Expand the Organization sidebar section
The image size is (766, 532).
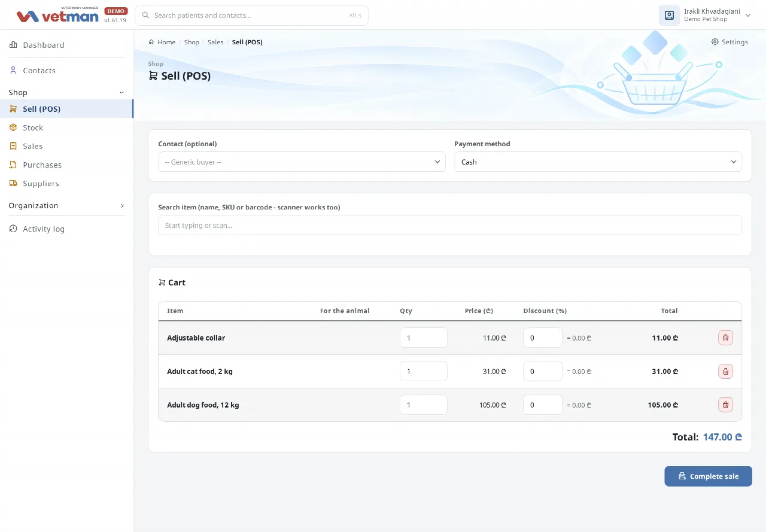click(x=122, y=205)
